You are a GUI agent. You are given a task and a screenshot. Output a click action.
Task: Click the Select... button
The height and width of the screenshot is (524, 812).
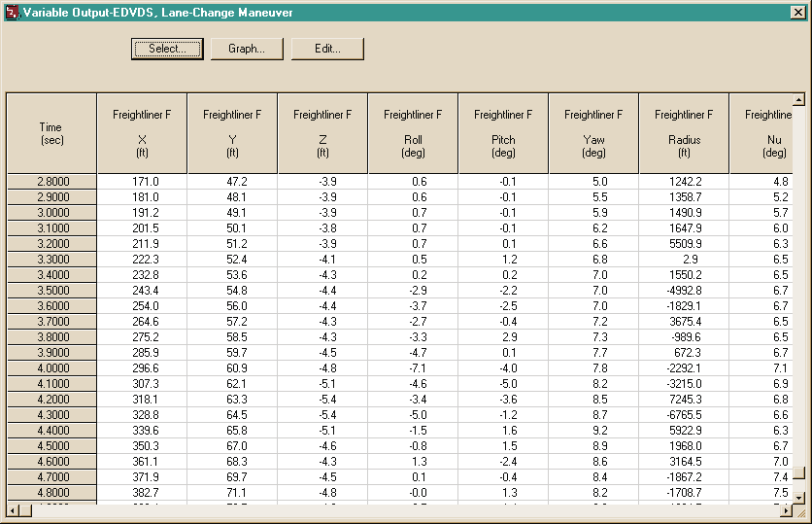coord(167,49)
